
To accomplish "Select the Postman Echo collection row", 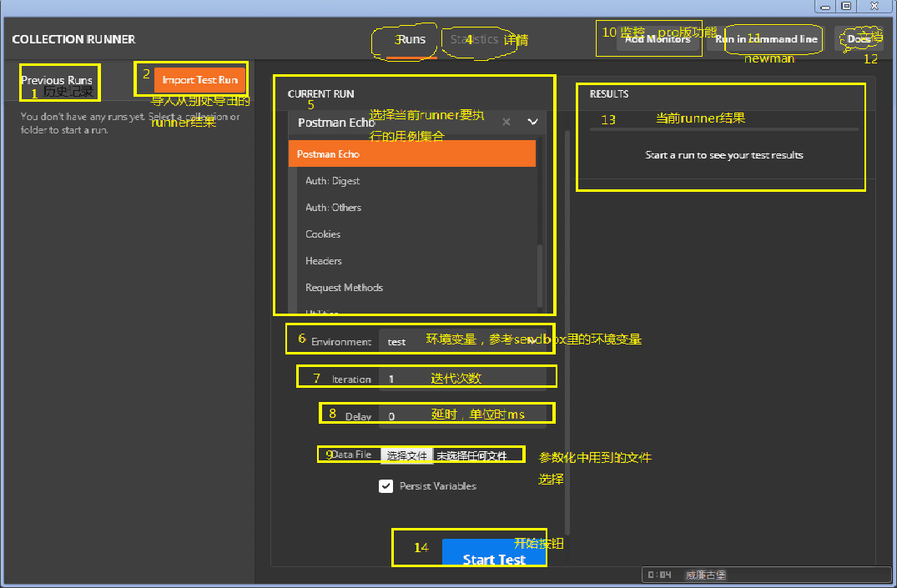I will (x=412, y=153).
